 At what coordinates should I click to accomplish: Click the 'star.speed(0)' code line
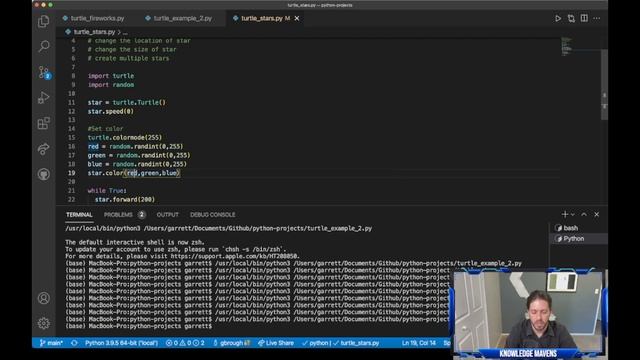110,111
